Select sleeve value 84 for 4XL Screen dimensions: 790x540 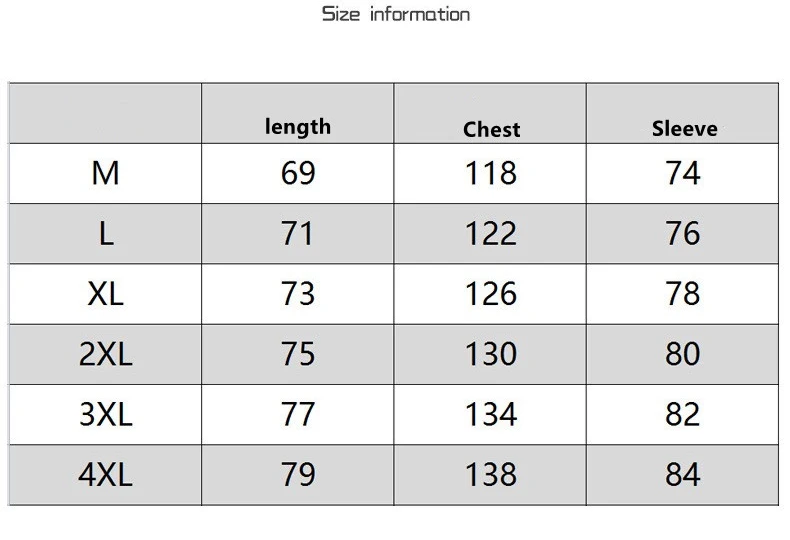[683, 475]
